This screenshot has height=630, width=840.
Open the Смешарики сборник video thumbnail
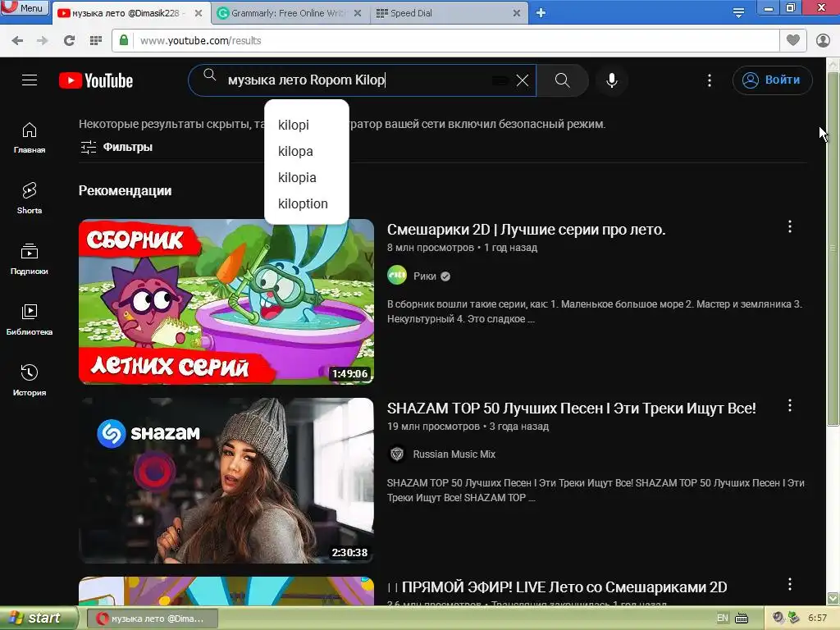click(x=226, y=302)
